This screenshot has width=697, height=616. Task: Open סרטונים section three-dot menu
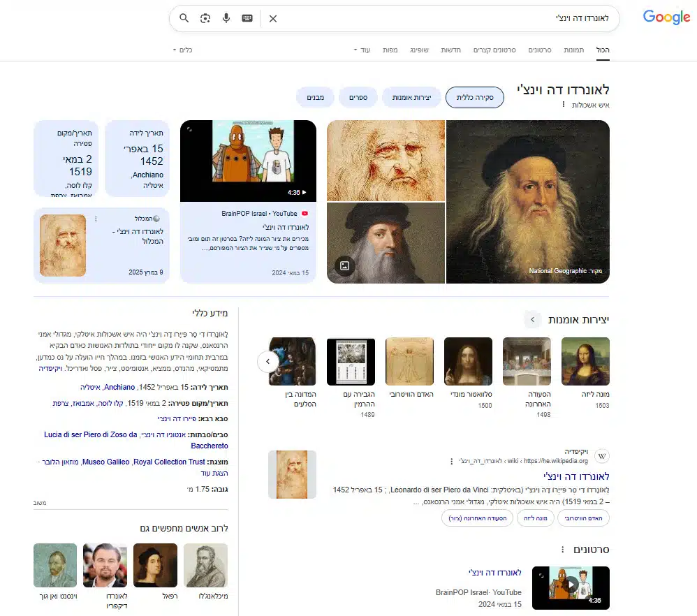[x=562, y=550]
